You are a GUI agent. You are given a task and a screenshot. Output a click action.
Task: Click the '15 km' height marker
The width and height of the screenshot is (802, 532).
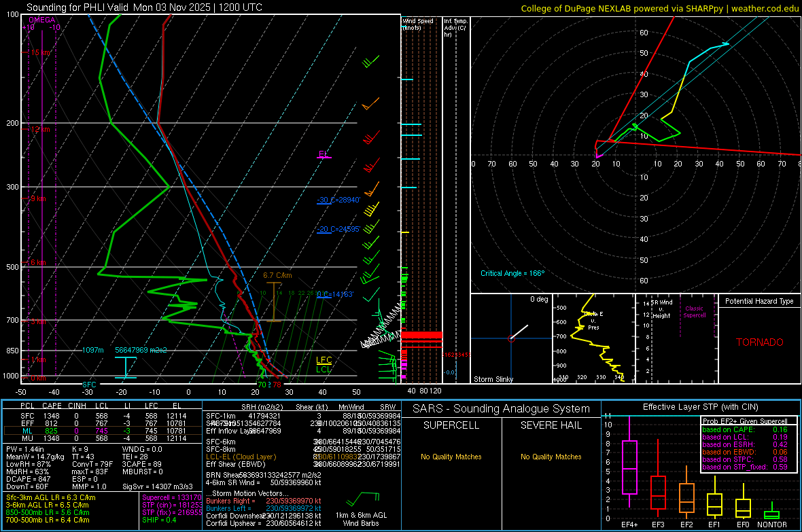40,53
